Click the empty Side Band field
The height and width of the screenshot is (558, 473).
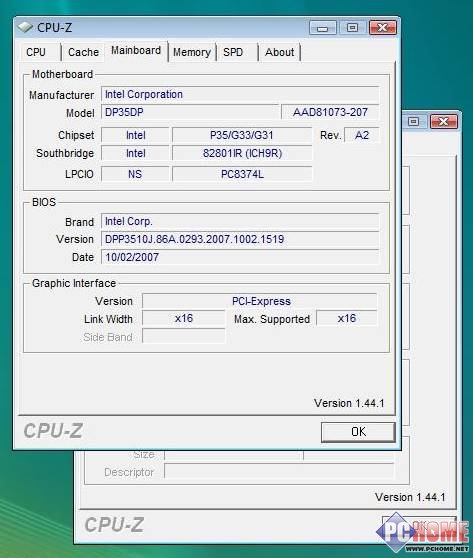pos(184,336)
